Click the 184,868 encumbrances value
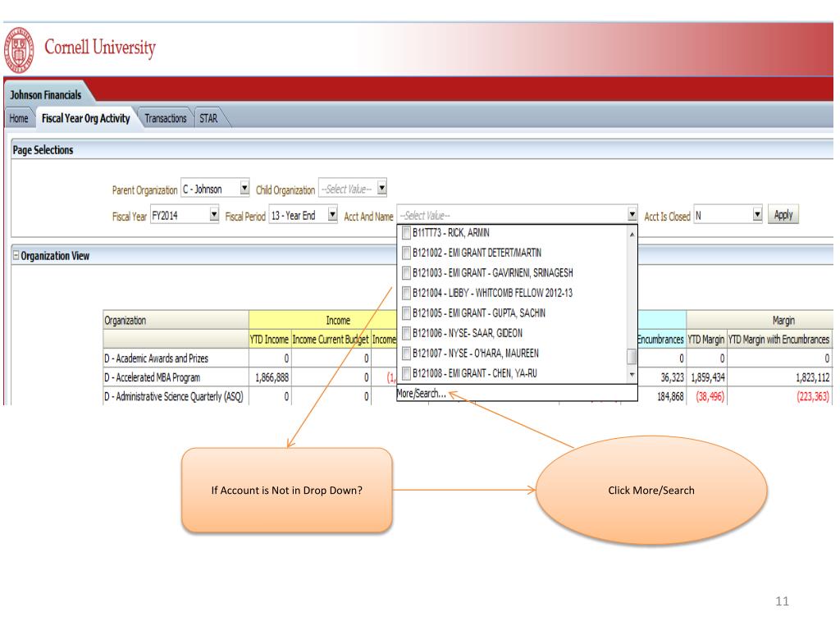The height and width of the screenshot is (630, 840). (x=671, y=396)
